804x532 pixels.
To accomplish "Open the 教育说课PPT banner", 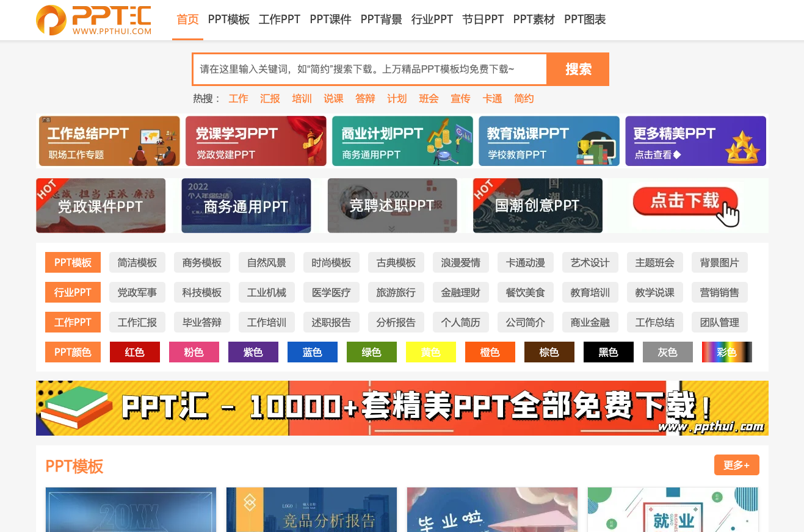I will point(549,141).
